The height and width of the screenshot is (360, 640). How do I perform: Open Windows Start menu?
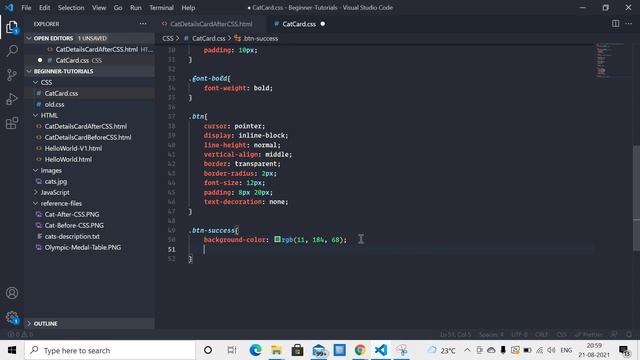pos(12,350)
